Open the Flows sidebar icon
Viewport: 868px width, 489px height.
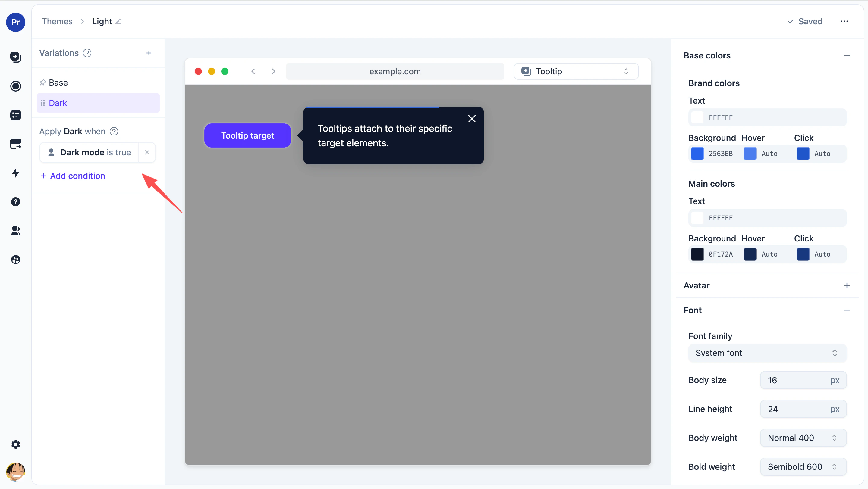tap(15, 57)
